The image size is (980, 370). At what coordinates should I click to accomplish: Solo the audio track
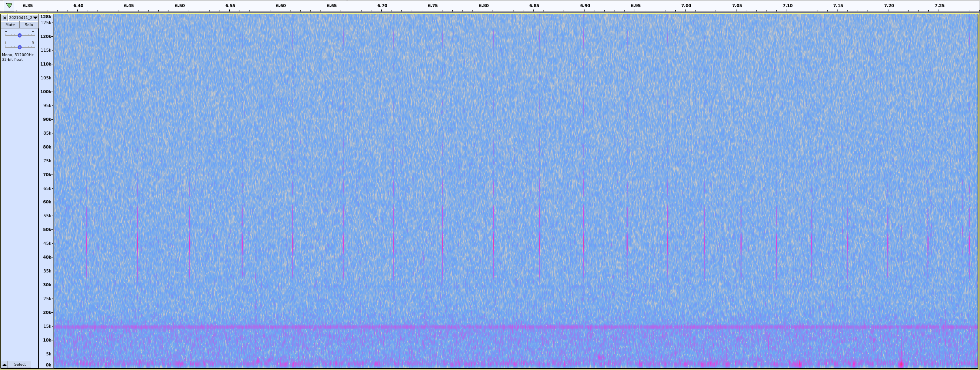coord(29,24)
